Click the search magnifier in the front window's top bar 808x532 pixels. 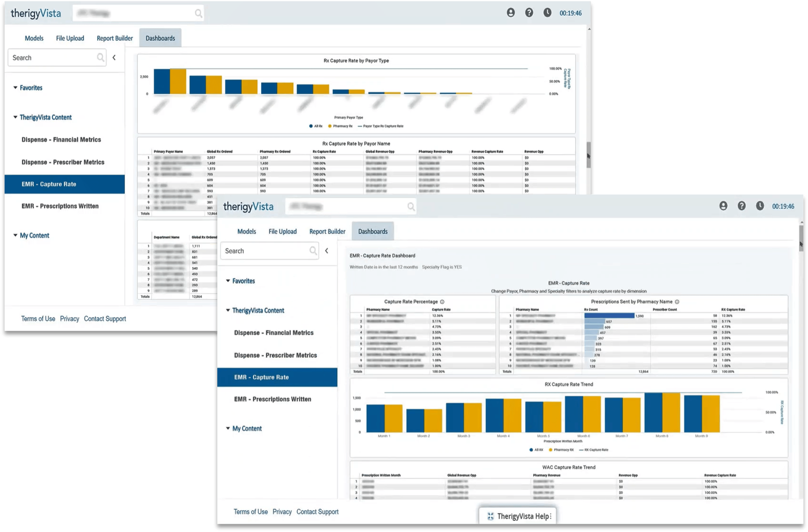[x=411, y=206]
